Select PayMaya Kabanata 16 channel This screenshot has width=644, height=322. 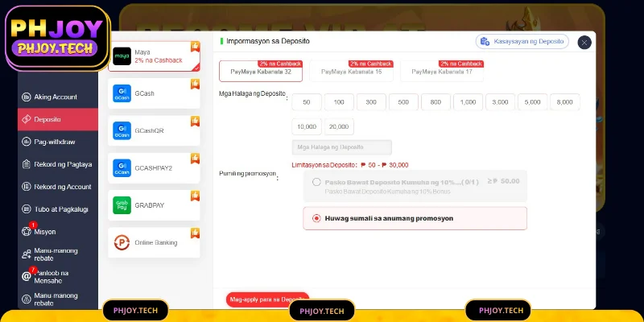pyautogui.click(x=352, y=71)
